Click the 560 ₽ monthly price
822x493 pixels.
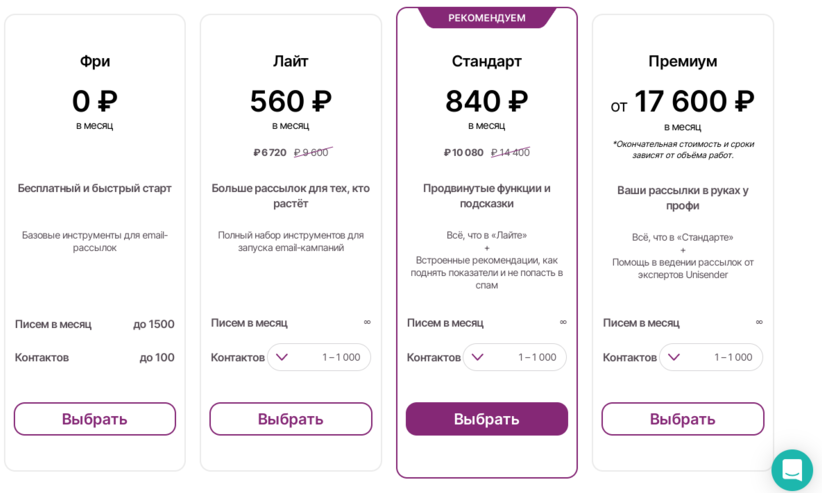(290, 101)
